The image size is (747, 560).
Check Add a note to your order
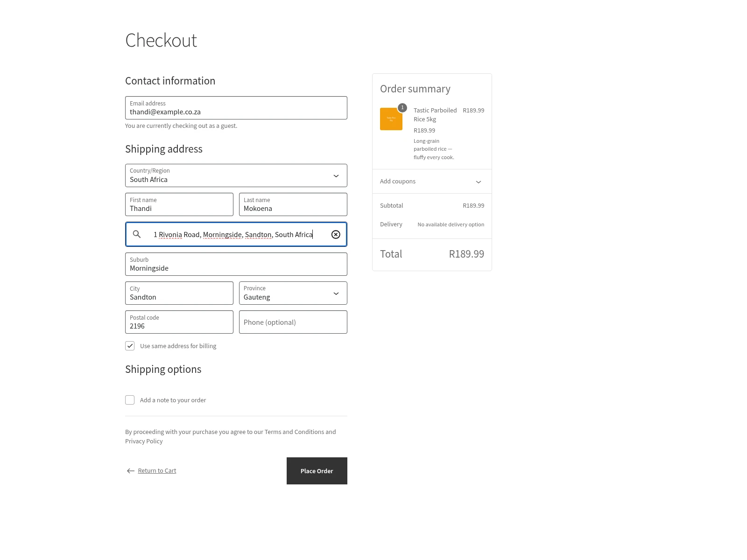(130, 400)
